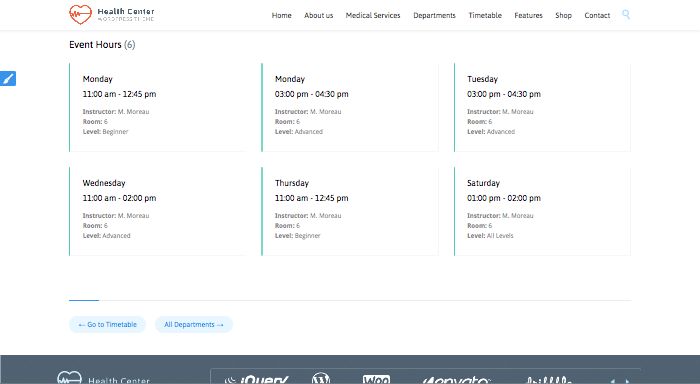Open the blue paintbrush customizer icon

8,79
